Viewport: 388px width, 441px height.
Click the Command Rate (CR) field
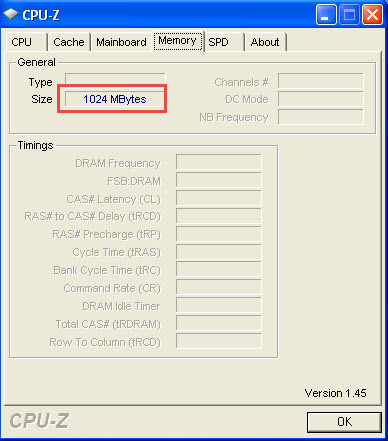click(x=219, y=288)
